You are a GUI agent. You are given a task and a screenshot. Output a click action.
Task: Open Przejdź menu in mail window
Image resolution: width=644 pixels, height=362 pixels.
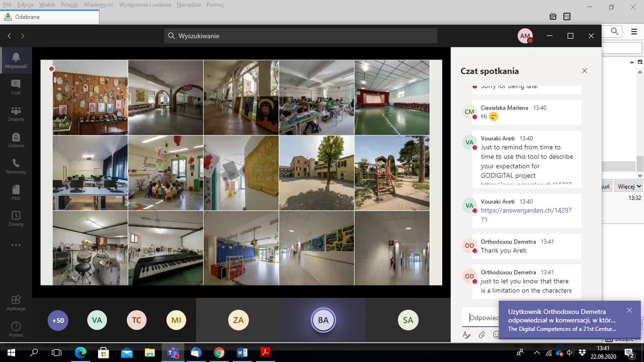pyautogui.click(x=70, y=5)
